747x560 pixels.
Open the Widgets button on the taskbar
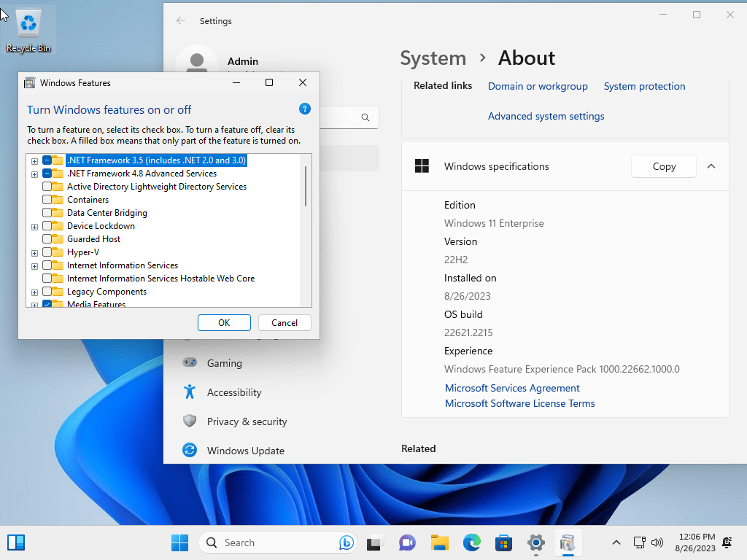point(16,542)
